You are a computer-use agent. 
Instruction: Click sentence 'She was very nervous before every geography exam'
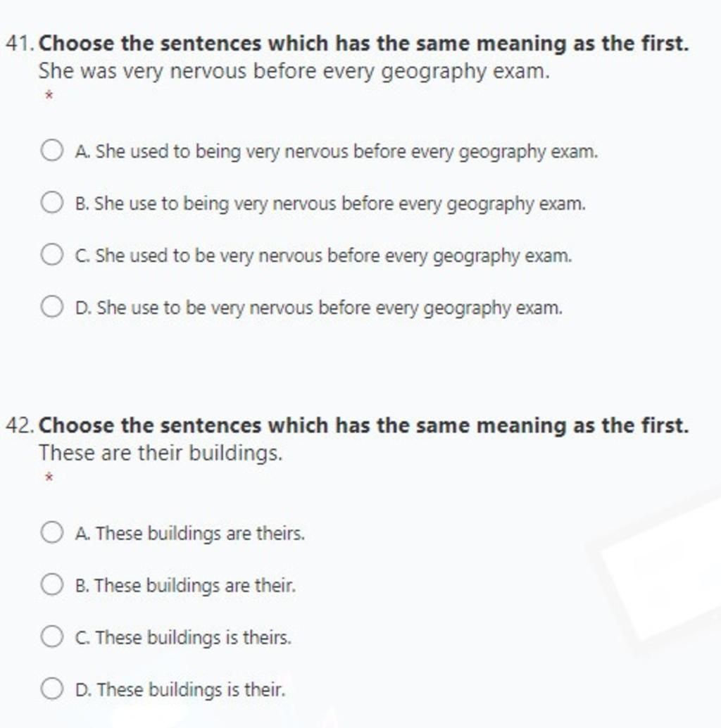(294, 72)
